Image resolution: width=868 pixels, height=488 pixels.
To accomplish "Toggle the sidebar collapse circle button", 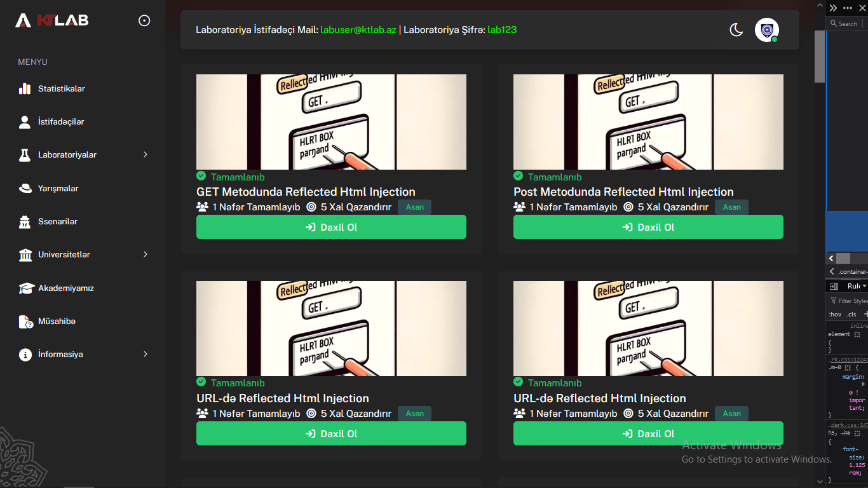I will pos(144,21).
